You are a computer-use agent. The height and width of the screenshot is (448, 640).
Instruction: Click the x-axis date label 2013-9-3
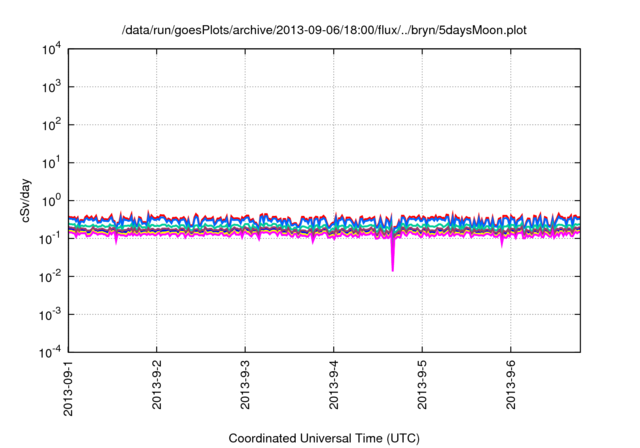tap(245, 385)
